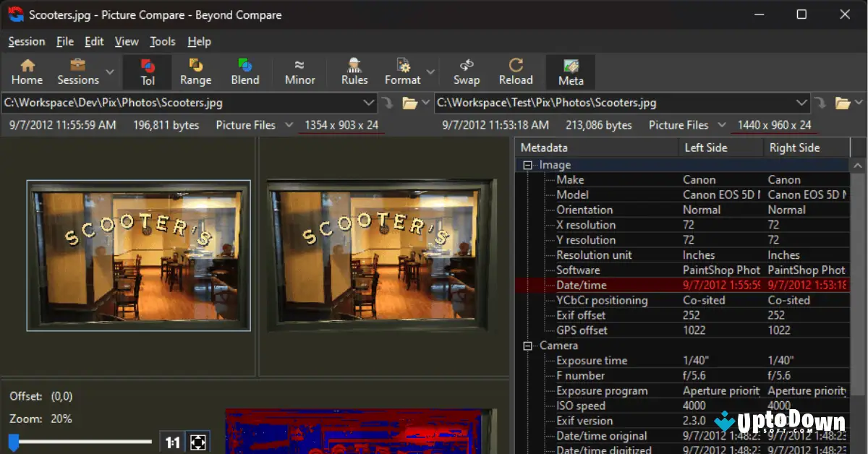Click the left file path input field
868x454 pixels.
pyautogui.click(x=181, y=102)
